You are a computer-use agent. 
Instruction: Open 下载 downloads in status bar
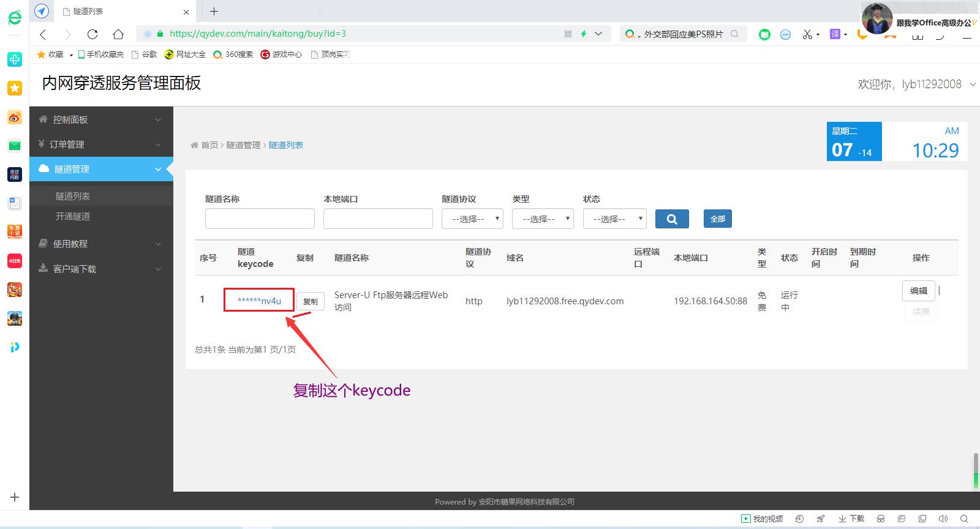click(851, 519)
